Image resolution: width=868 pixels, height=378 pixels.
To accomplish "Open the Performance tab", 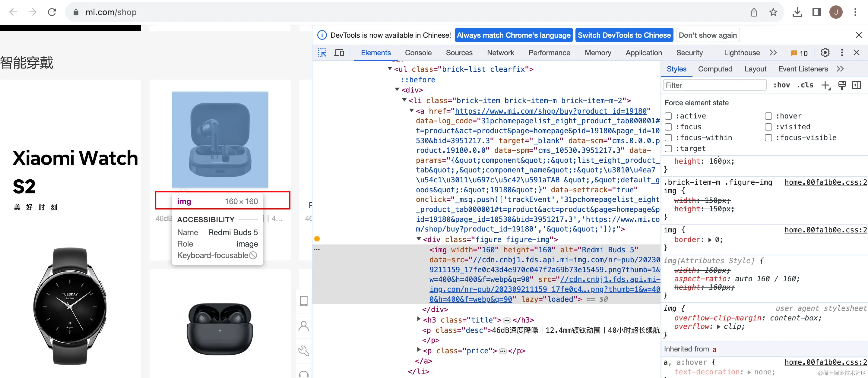I will [549, 52].
